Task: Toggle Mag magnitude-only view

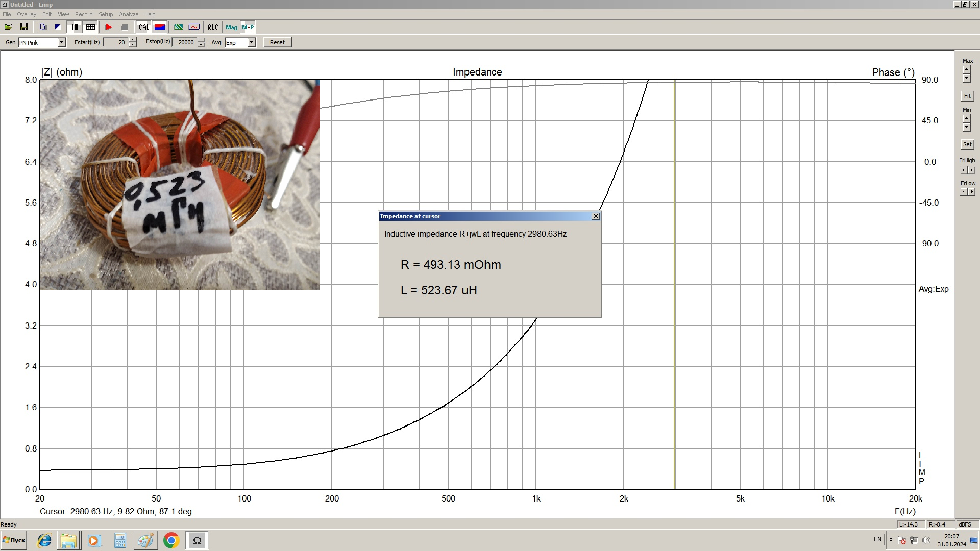Action: (231, 27)
